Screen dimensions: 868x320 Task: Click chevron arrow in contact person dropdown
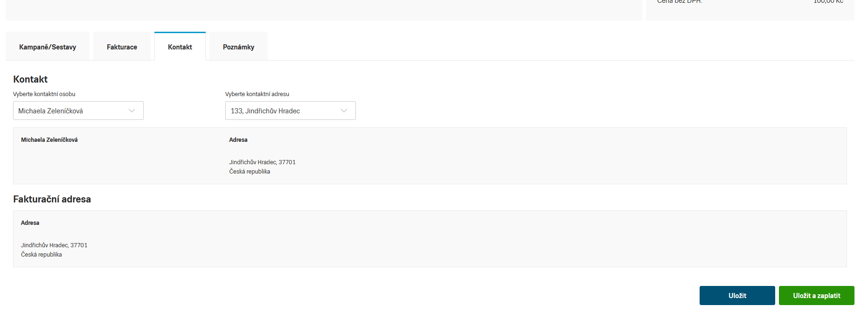[x=132, y=111]
